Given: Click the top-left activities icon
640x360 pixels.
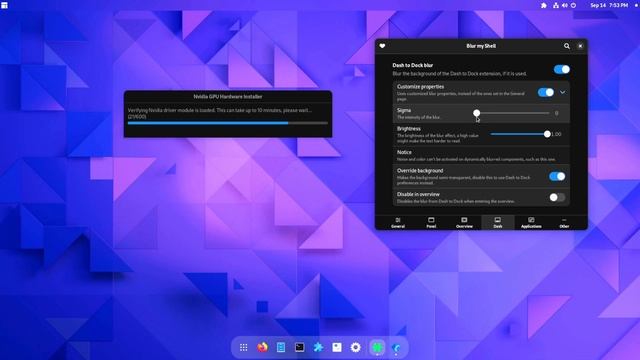Looking at the screenshot, I should click(x=4, y=5).
